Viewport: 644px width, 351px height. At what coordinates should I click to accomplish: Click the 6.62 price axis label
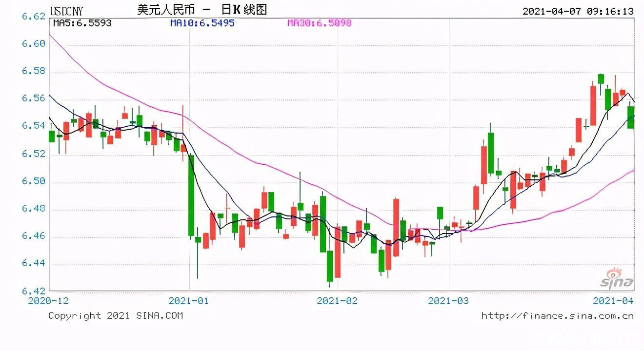coord(33,17)
